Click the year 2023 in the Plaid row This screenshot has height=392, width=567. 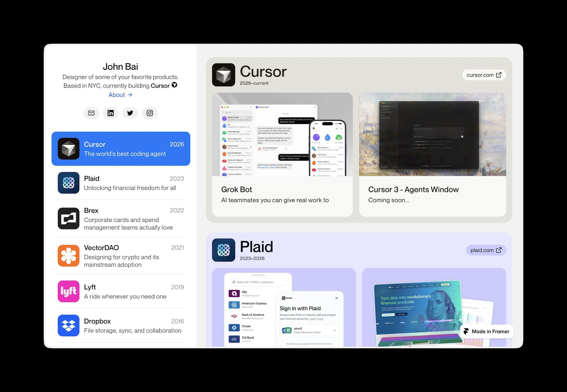(177, 179)
